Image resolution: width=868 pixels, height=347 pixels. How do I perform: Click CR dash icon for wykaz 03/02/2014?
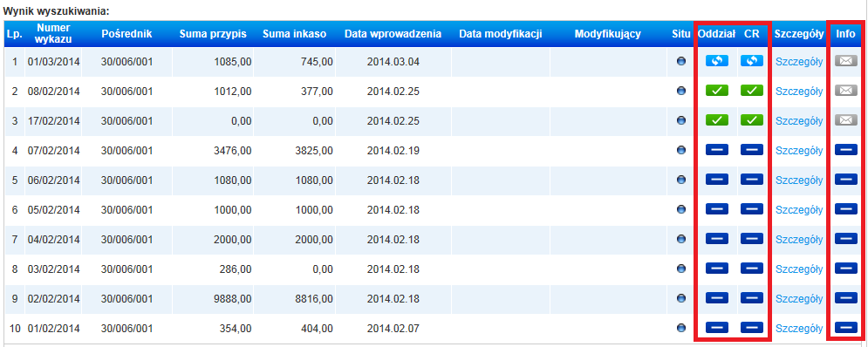pyautogui.click(x=752, y=269)
